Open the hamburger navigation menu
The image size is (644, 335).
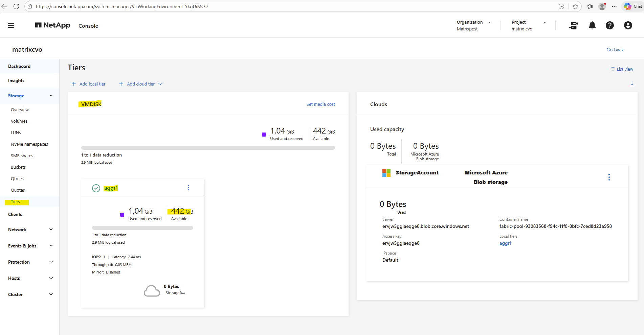pyautogui.click(x=11, y=25)
